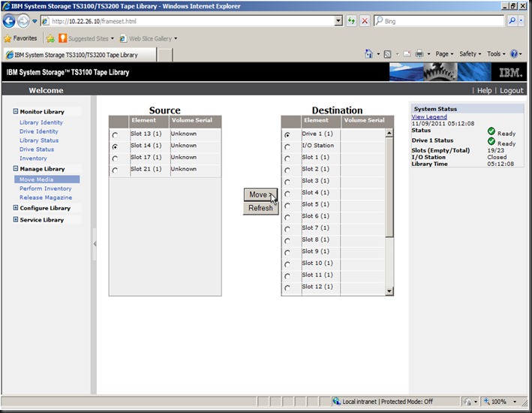The width and height of the screenshot is (532, 413).
Task: Select the Move Media menu item
Action: 47,179
